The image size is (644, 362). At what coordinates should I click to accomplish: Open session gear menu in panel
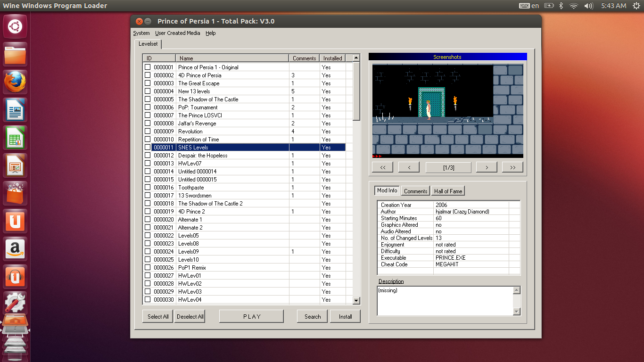pyautogui.click(x=636, y=6)
